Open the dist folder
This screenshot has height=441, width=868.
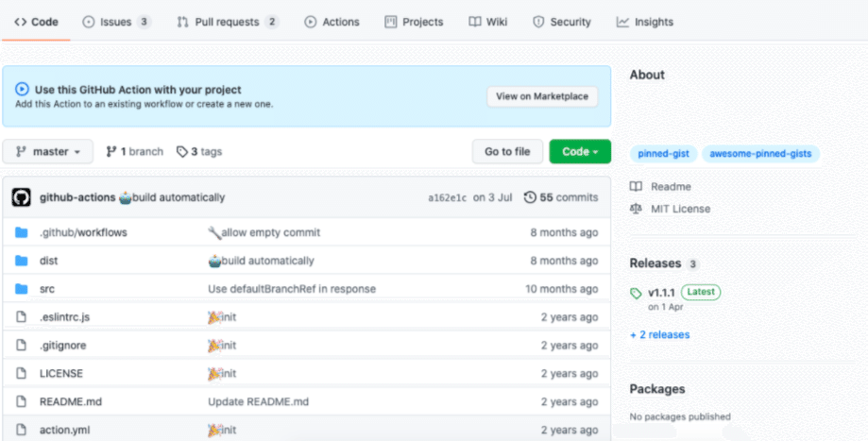tap(49, 261)
